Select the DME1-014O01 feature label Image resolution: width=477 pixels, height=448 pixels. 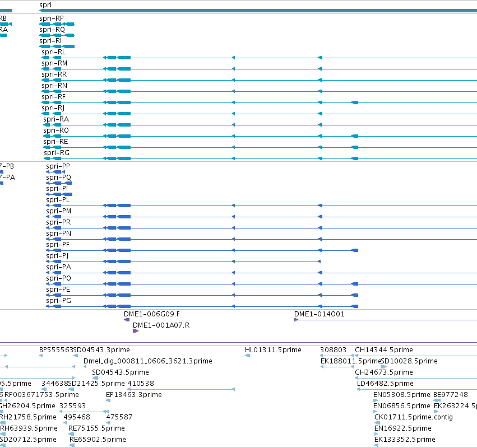[319, 314]
